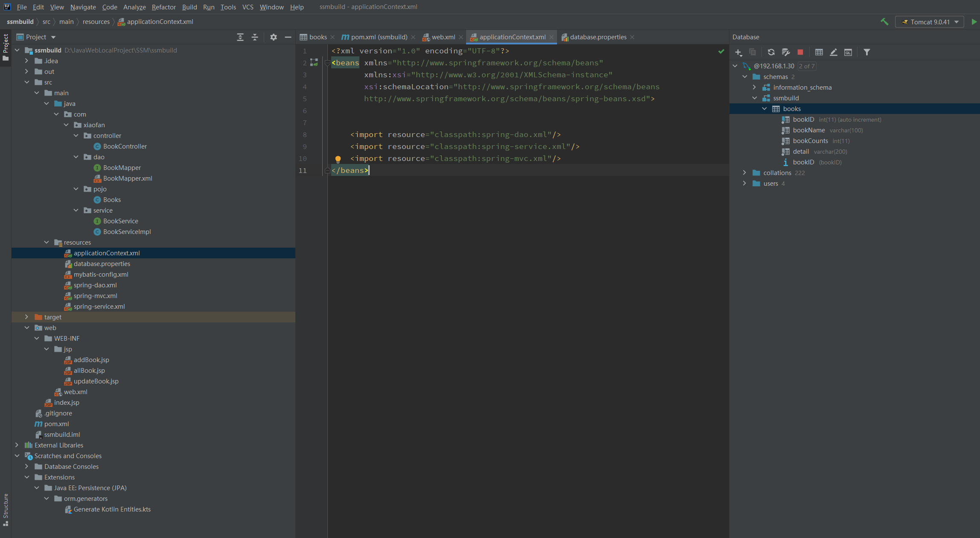The height and width of the screenshot is (538, 980).
Task: Close the pom.xml (ssmbuild) tab
Action: (x=413, y=37)
